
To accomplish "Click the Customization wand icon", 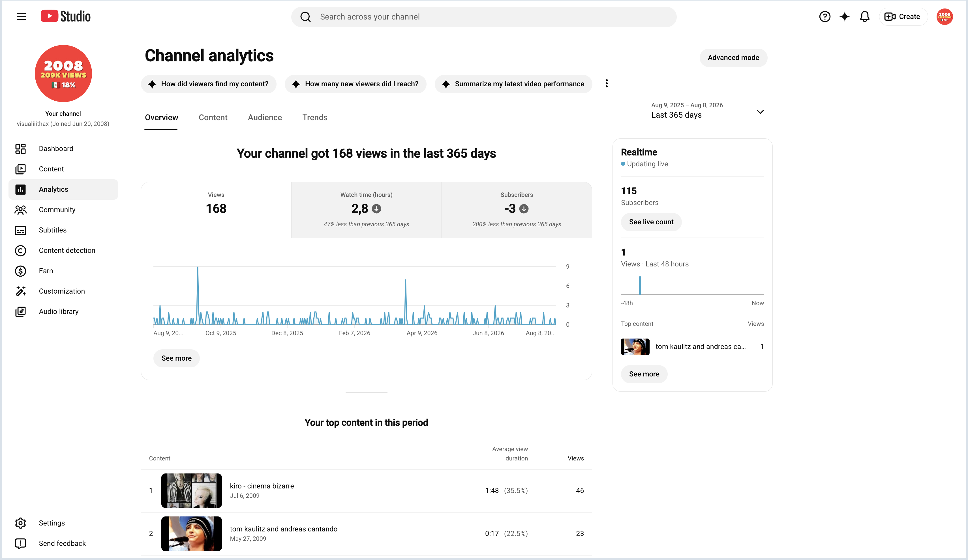I will click(20, 291).
